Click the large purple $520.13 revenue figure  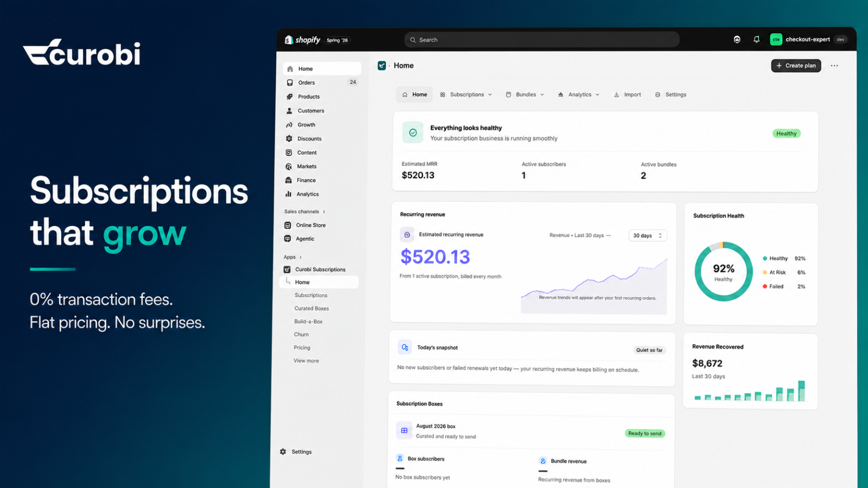click(435, 257)
